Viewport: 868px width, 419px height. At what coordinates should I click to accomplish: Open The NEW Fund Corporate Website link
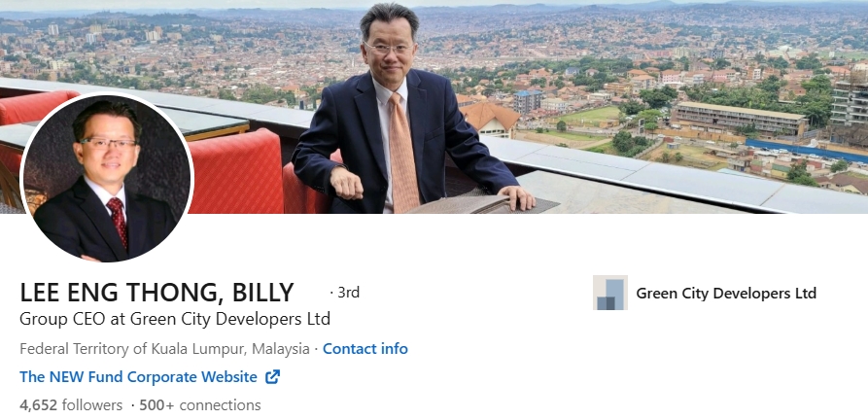point(138,377)
